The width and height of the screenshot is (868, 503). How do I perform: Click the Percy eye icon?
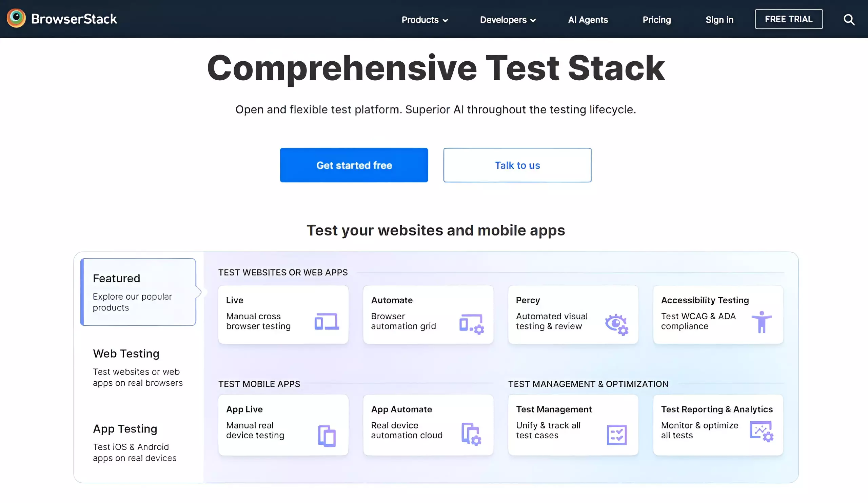pos(616,324)
